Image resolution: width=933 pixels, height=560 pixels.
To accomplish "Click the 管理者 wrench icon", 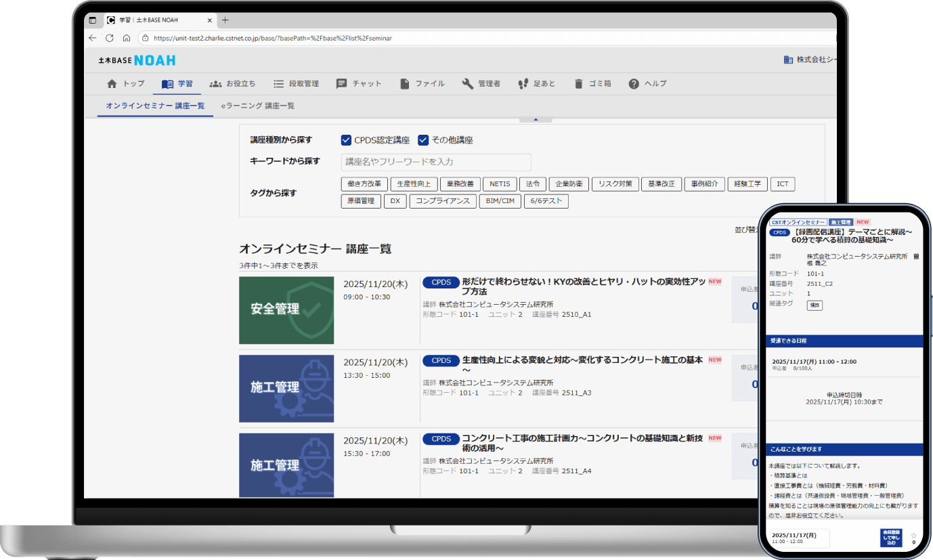I will pos(468,83).
